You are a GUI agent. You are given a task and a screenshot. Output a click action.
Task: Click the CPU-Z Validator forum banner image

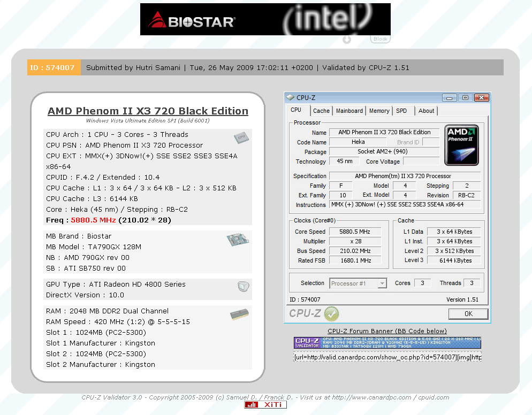387,342
